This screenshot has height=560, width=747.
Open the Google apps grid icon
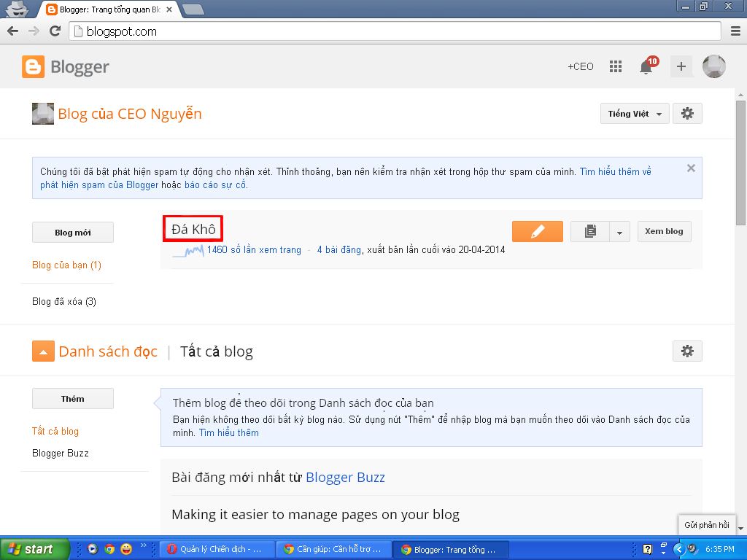coord(616,66)
